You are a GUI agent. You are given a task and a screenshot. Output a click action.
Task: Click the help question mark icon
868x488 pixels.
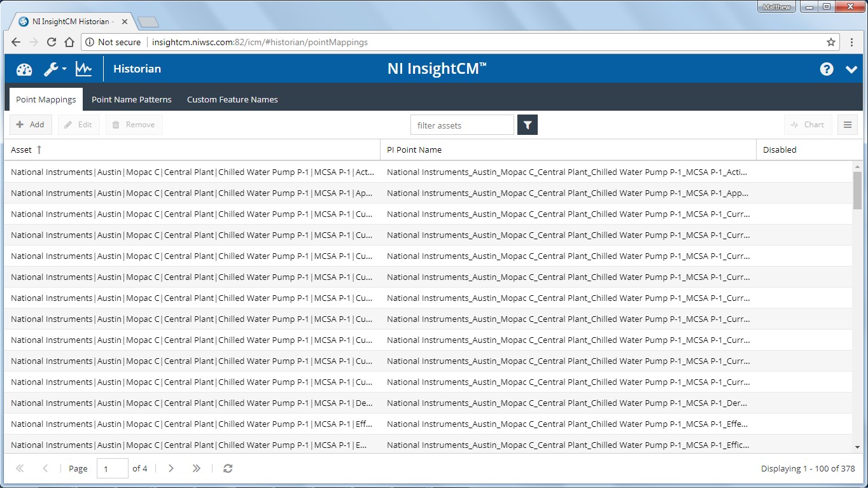pyautogui.click(x=826, y=69)
